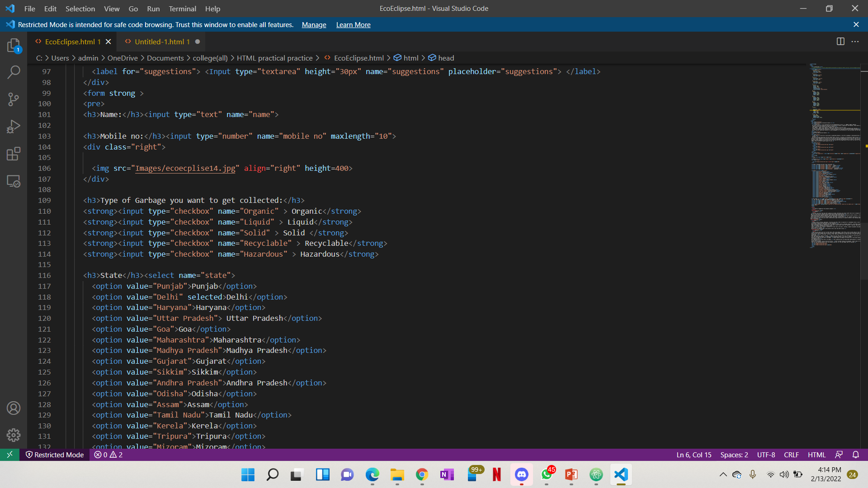Select HTML language mode in status bar

coord(816,455)
